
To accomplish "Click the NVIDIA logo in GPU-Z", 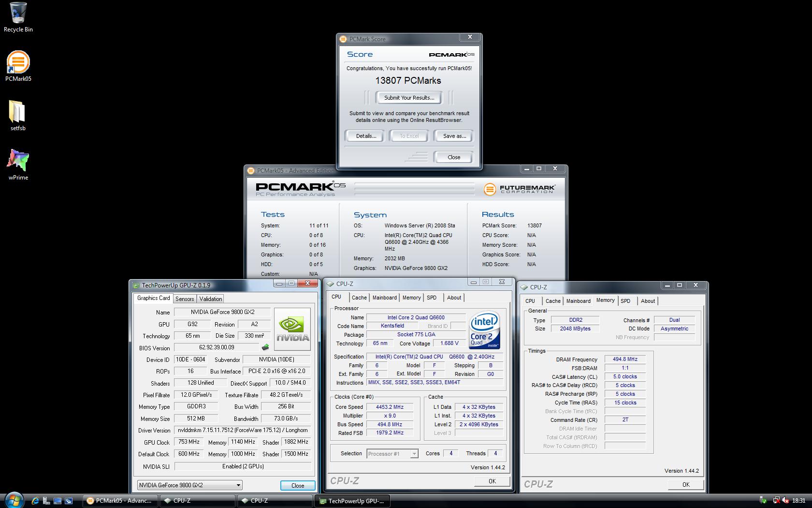I will click(292, 329).
